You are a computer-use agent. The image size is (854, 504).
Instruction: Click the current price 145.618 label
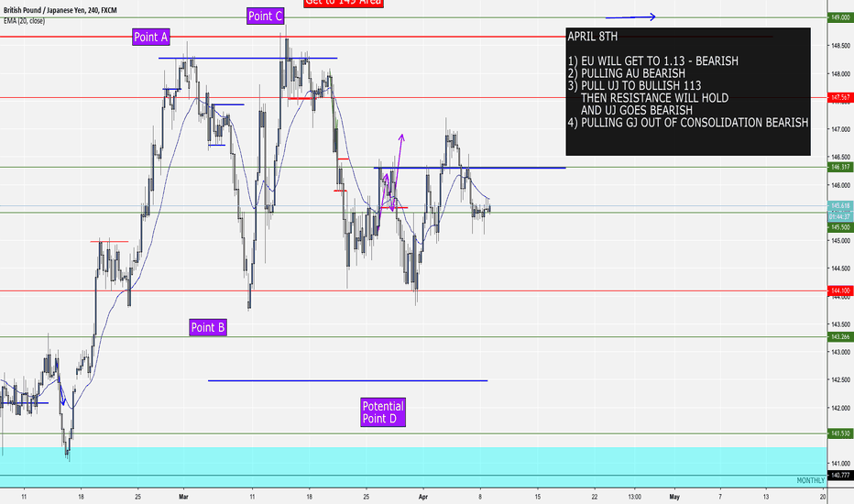tap(840, 206)
